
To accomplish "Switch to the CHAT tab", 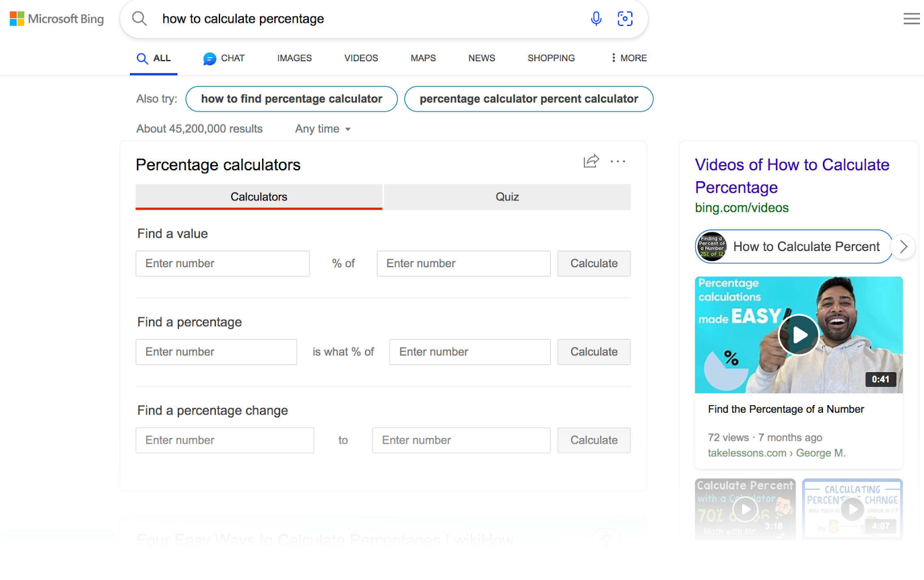I will click(224, 58).
